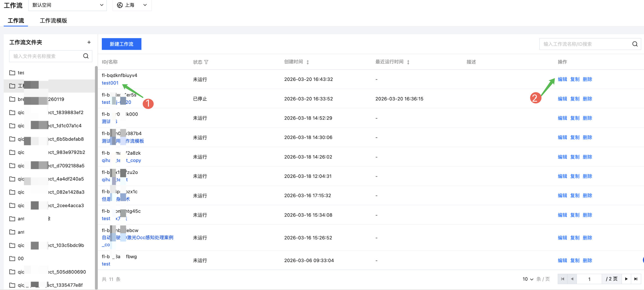Go to the next page arrow
The image size is (644, 290).
[x=626, y=279]
